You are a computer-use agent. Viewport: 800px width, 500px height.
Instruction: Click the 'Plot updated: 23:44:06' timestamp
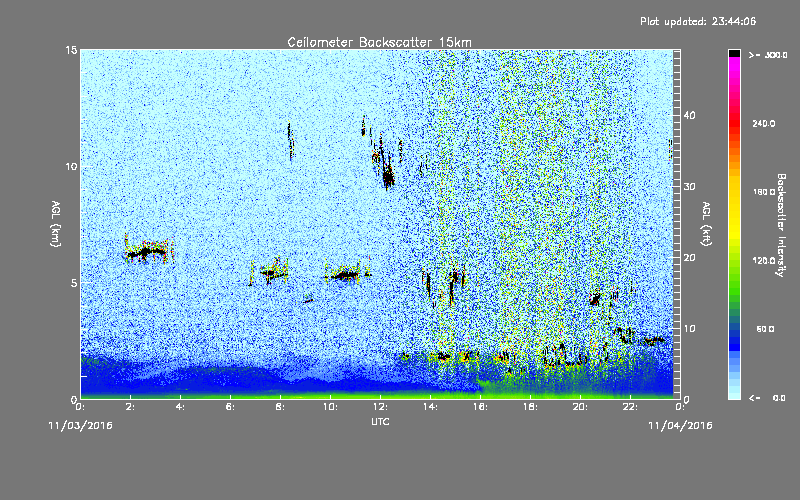pos(698,21)
